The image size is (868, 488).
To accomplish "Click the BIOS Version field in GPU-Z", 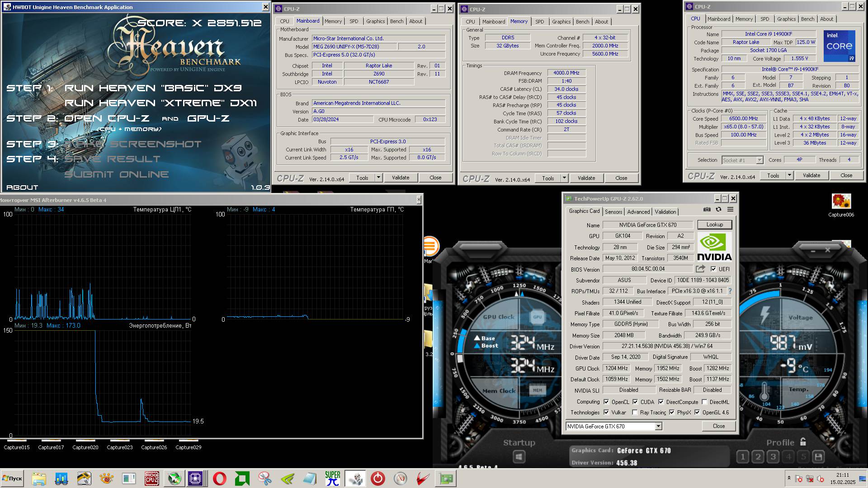I will (648, 269).
